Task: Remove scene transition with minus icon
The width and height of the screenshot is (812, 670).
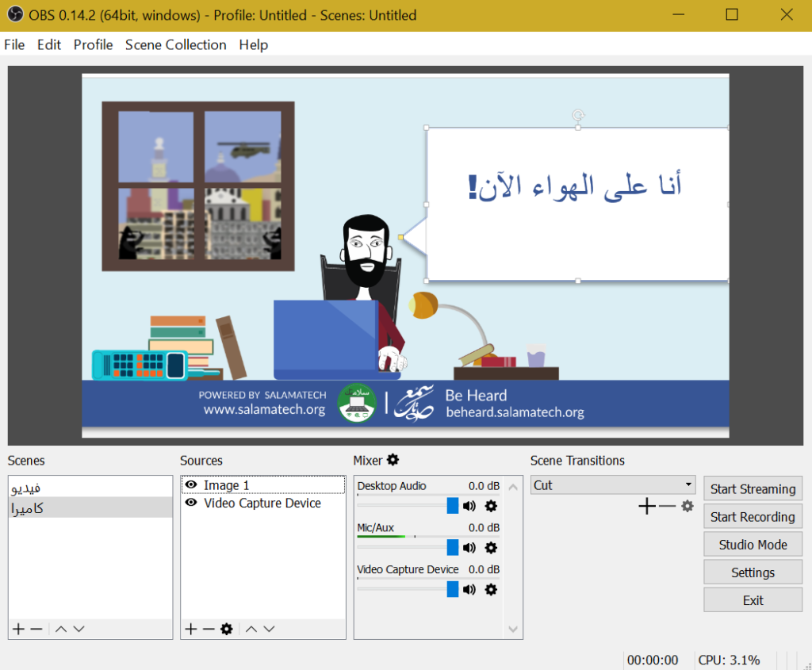Action: coord(667,506)
